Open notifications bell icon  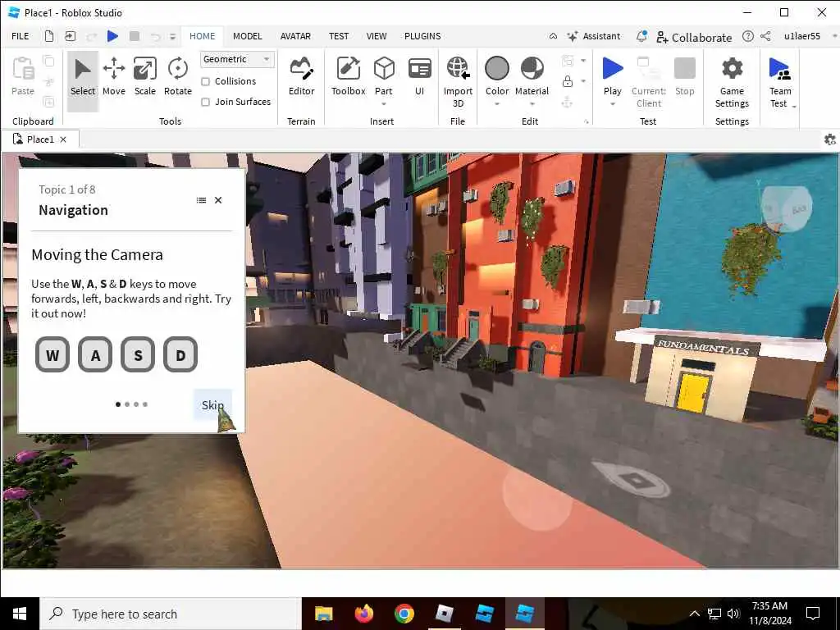[641, 36]
